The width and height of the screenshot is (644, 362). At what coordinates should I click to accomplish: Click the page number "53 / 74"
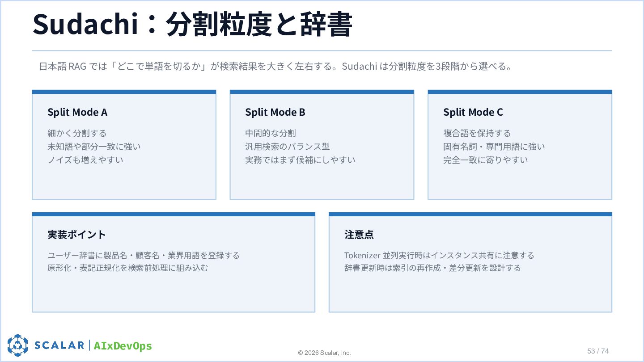click(x=598, y=351)
